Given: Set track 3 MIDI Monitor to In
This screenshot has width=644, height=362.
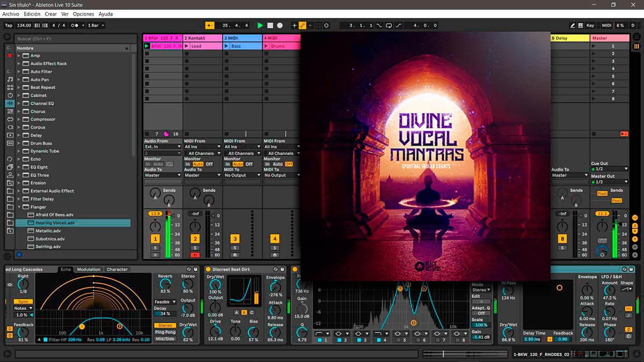Looking at the screenshot, I should point(228,164).
